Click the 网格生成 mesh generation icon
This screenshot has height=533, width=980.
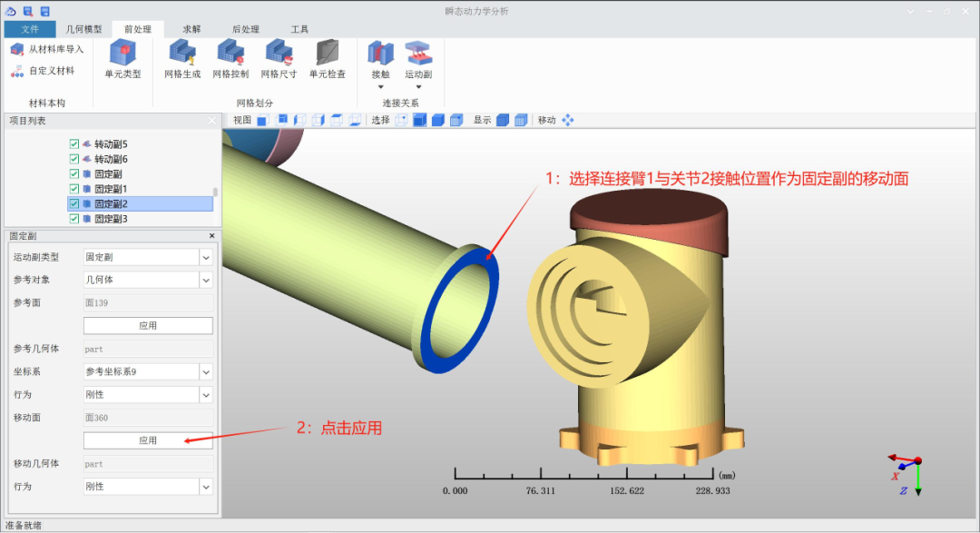pos(182,53)
